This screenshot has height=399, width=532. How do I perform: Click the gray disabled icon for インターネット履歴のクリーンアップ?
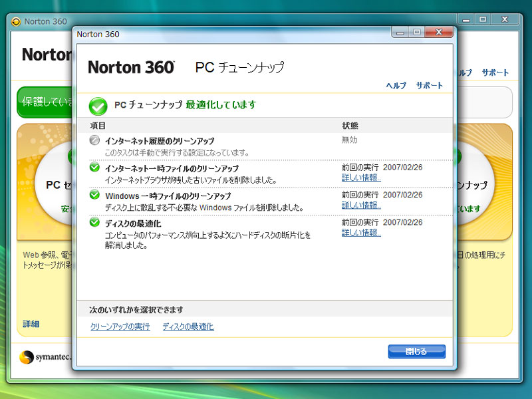point(94,140)
